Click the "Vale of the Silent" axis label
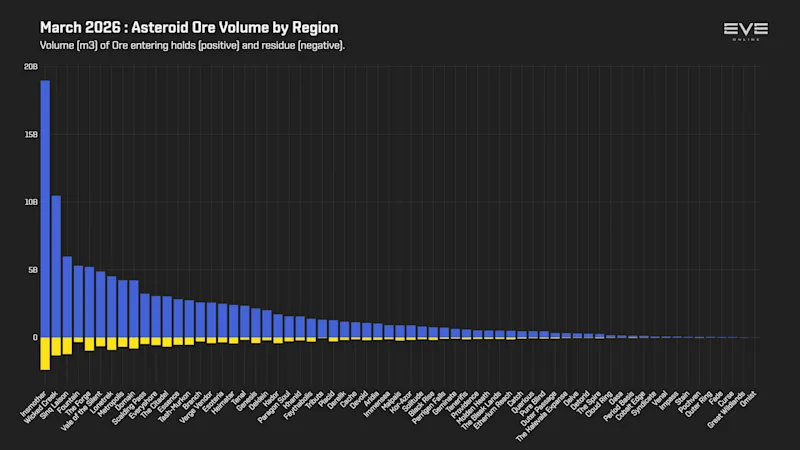 (81, 411)
